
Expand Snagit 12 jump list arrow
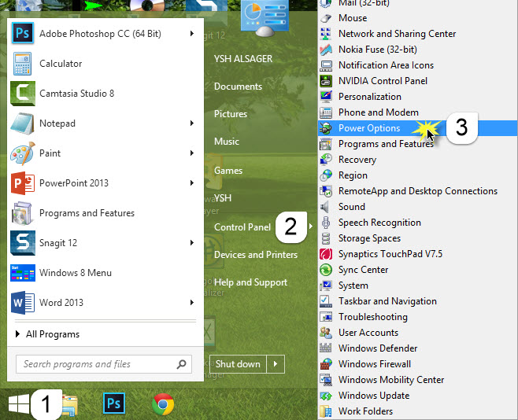click(x=192, y=243)
